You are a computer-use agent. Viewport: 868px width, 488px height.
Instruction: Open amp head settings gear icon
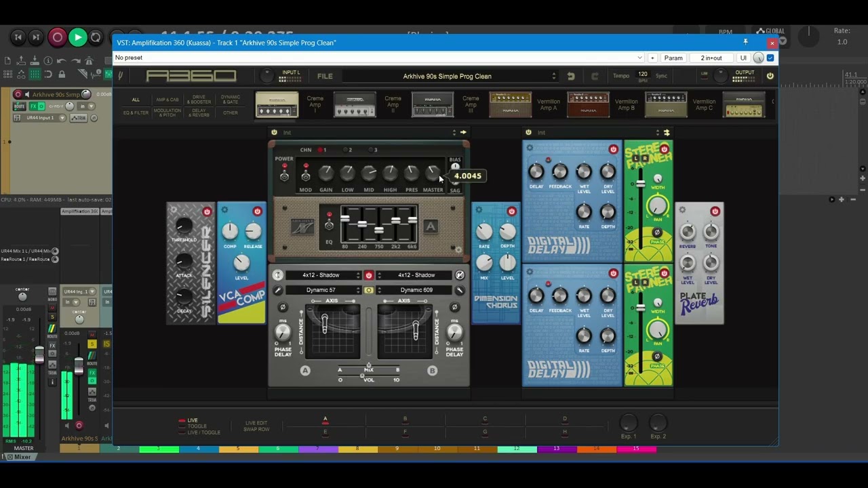point(459,250)
